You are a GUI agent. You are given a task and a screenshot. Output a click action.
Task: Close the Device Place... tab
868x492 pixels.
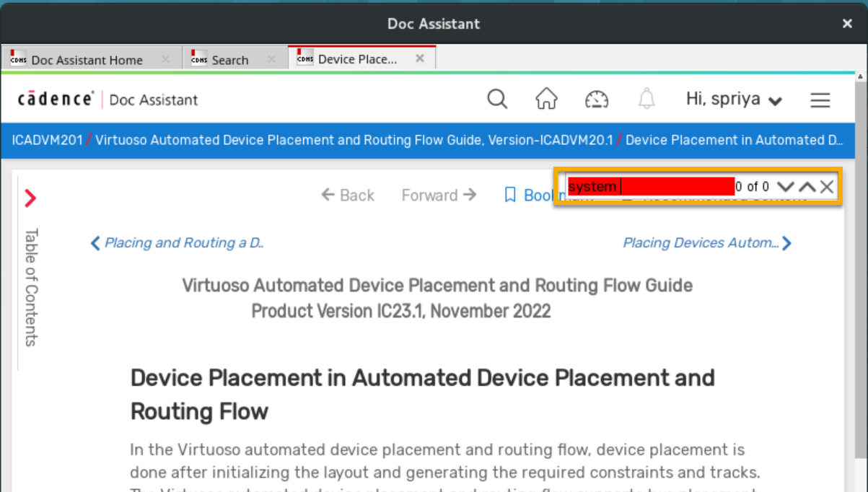[420, 58]
